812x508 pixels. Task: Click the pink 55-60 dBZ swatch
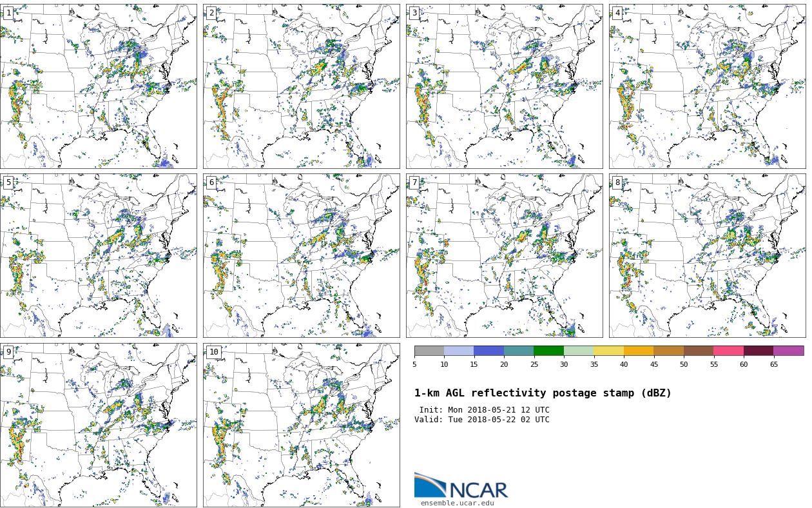click(728, 351)
